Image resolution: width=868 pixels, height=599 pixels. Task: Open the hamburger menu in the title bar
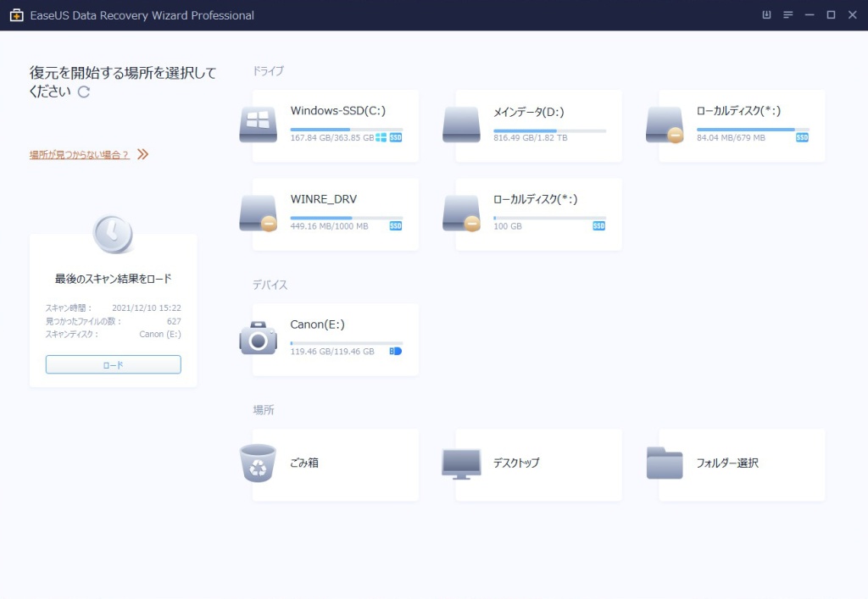(x=787, y=15)
